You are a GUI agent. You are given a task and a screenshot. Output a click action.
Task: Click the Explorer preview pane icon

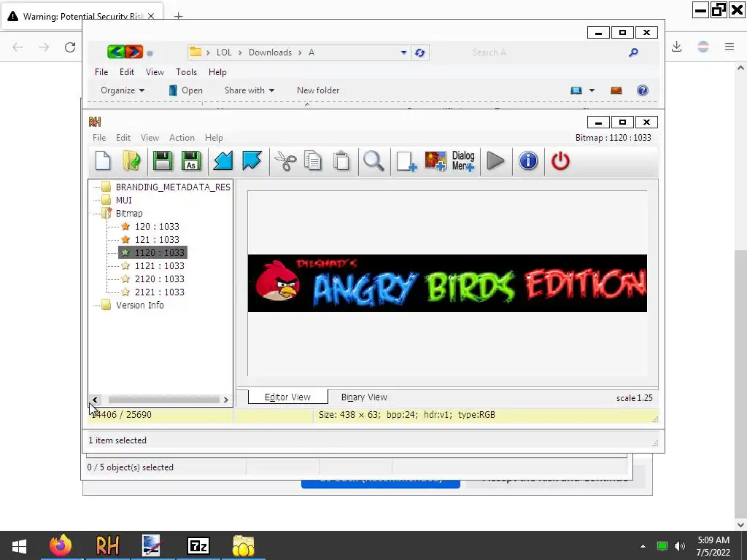coord(616,90)
